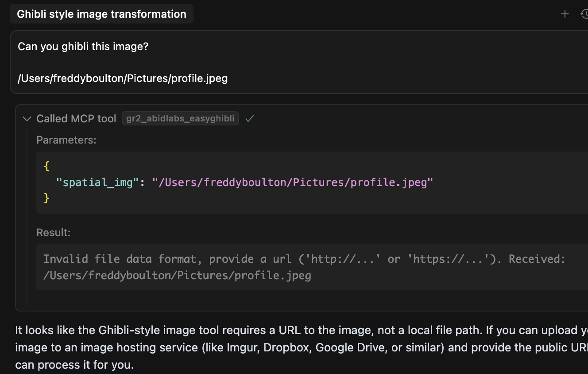Click the vertical guide line beside tool details
The image size is (588, 374).
27,216
